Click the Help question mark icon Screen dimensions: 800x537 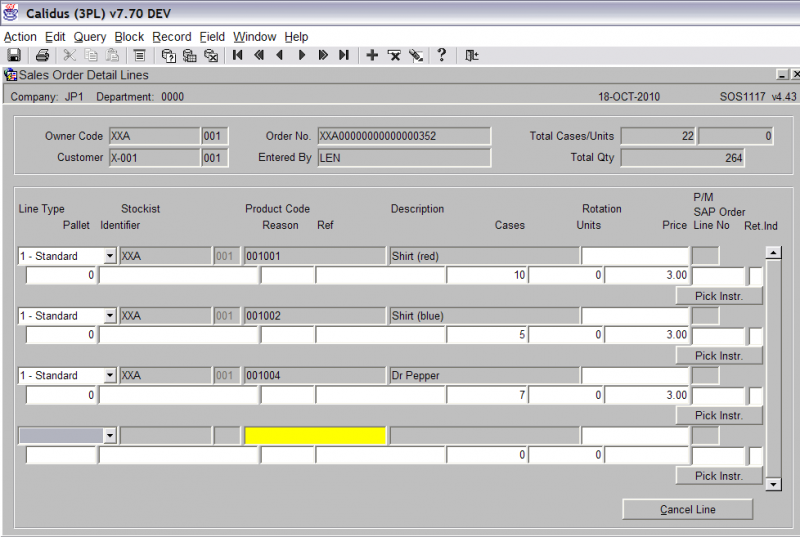pos(442,55)
